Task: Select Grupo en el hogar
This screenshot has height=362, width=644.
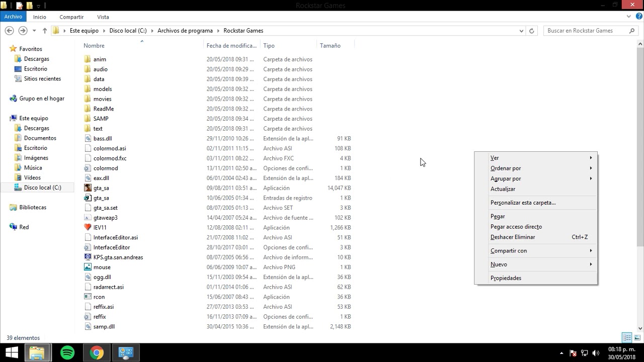Action: click(42, 99)
